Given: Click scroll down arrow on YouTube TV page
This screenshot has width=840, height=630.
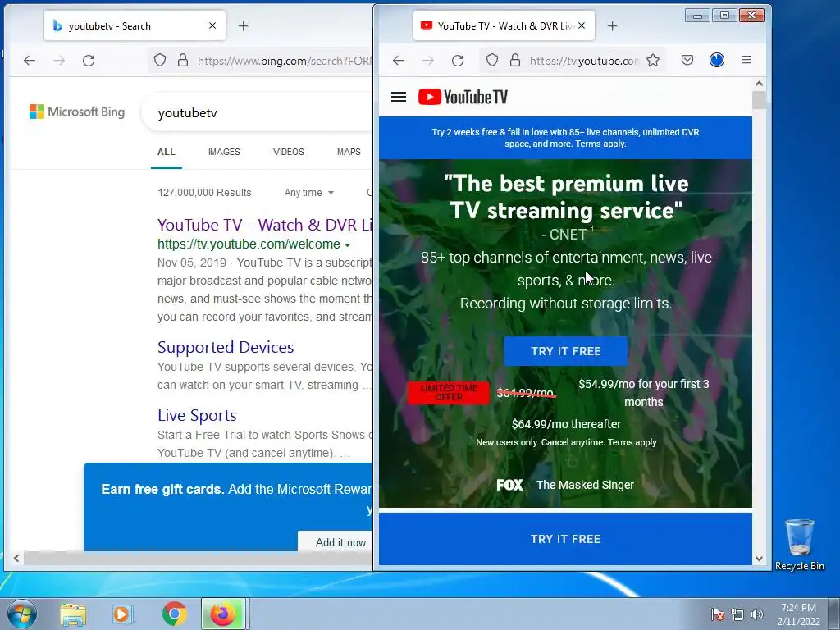Looking at the screenshot, I should click(x=759, y=558).
